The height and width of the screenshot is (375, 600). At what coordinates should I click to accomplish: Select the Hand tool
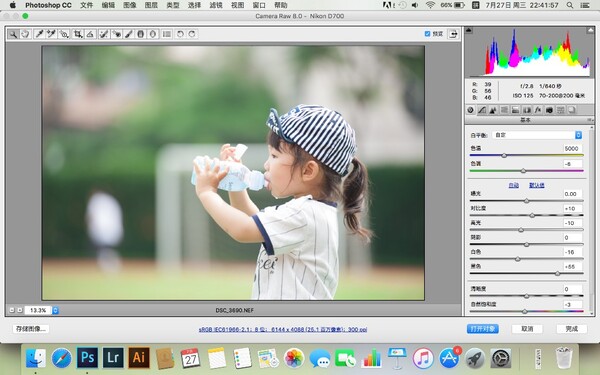[x=25, y=34]
